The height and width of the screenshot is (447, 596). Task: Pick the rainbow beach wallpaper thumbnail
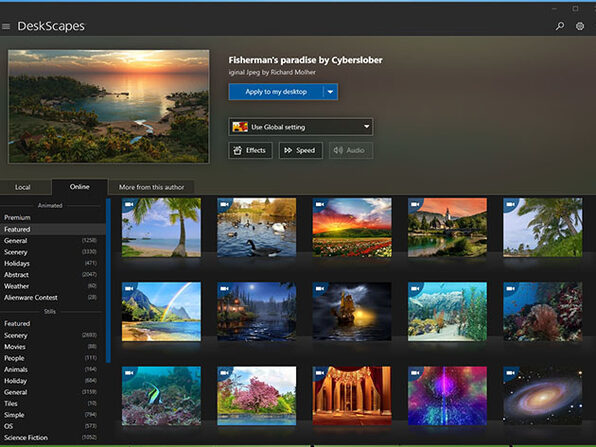161,311
